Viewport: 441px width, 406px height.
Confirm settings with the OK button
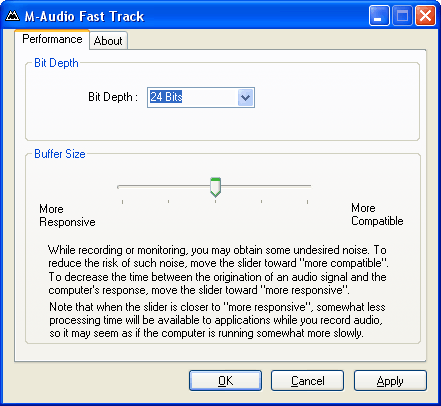(225, 381)
